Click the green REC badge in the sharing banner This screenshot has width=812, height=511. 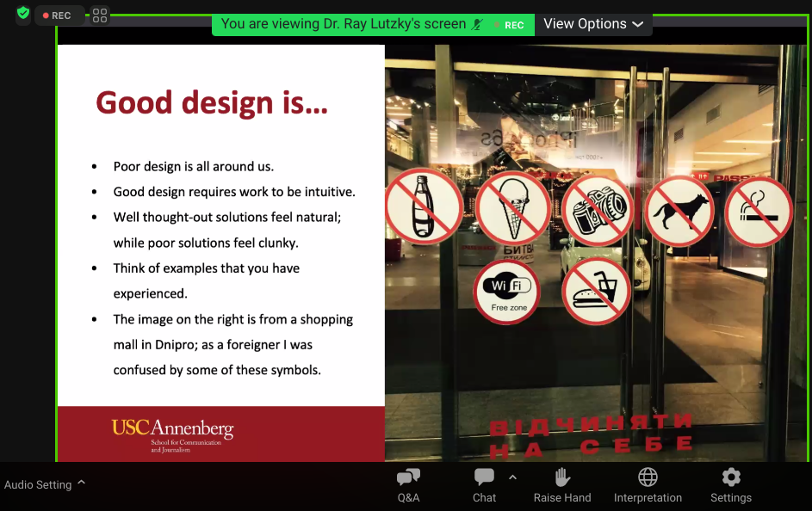pos(513,25)
